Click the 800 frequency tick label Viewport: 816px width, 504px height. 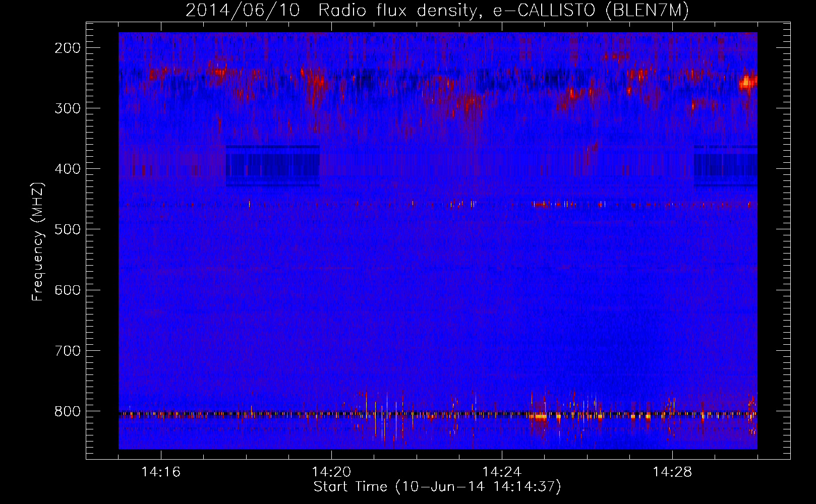pos(68,411)
